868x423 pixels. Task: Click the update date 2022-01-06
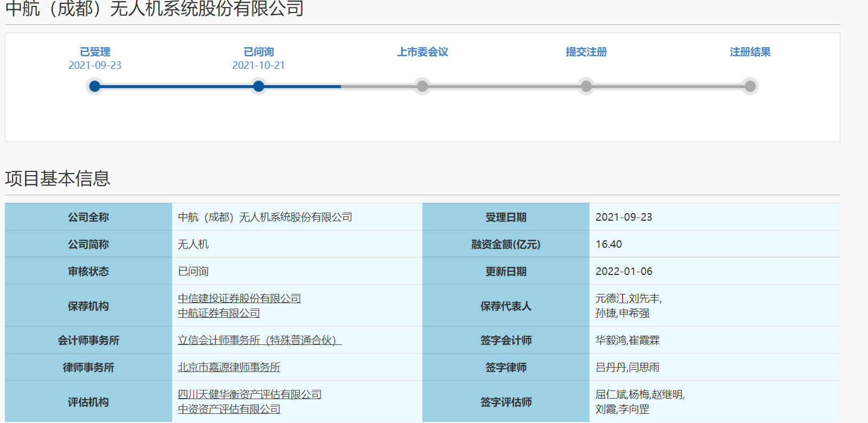point(624,272)
